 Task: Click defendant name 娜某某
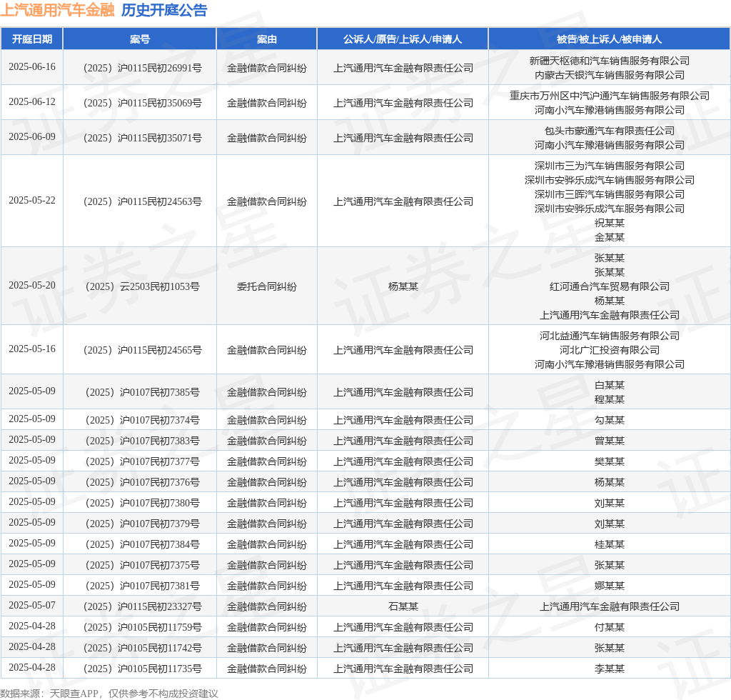click(610, 586)
